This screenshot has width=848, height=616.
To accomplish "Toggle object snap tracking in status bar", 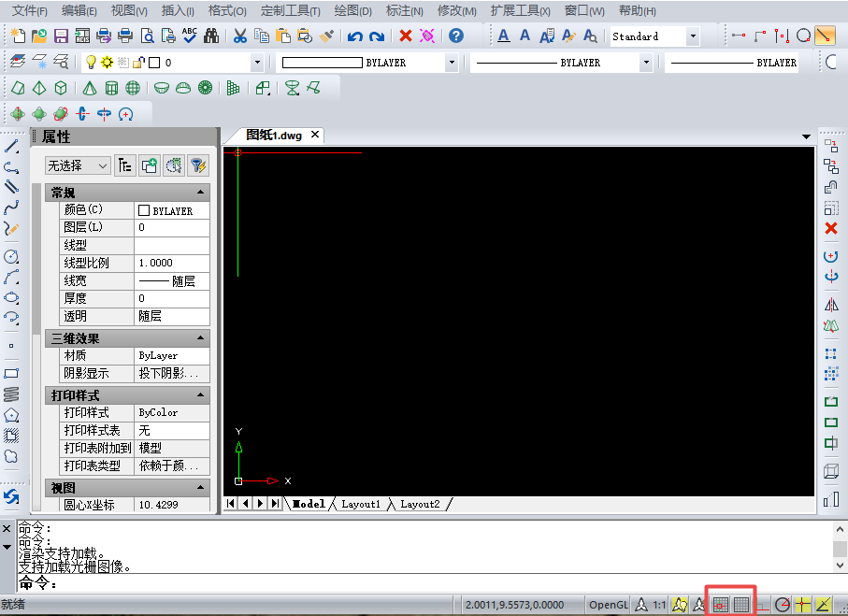I will 824,605.
